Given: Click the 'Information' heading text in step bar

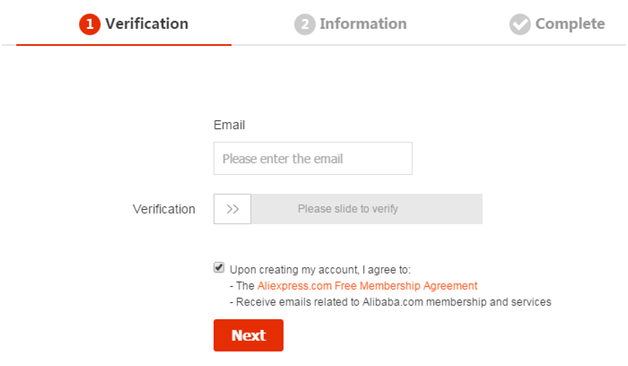Looking at the screenshot, I should click(363, 24).
